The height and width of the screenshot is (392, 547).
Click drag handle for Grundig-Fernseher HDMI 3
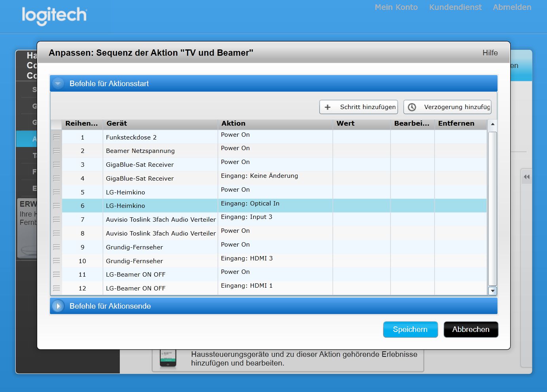tap(57, 261)
